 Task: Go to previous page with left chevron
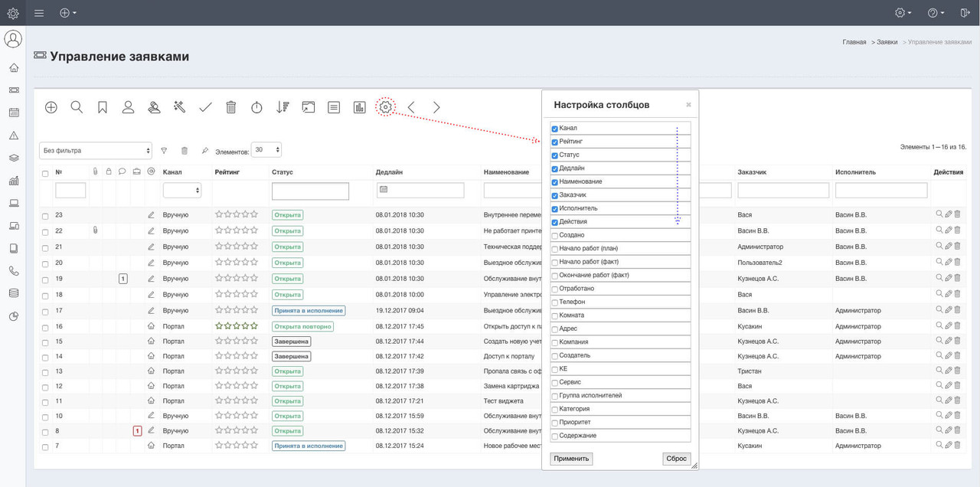pos(411,107)
